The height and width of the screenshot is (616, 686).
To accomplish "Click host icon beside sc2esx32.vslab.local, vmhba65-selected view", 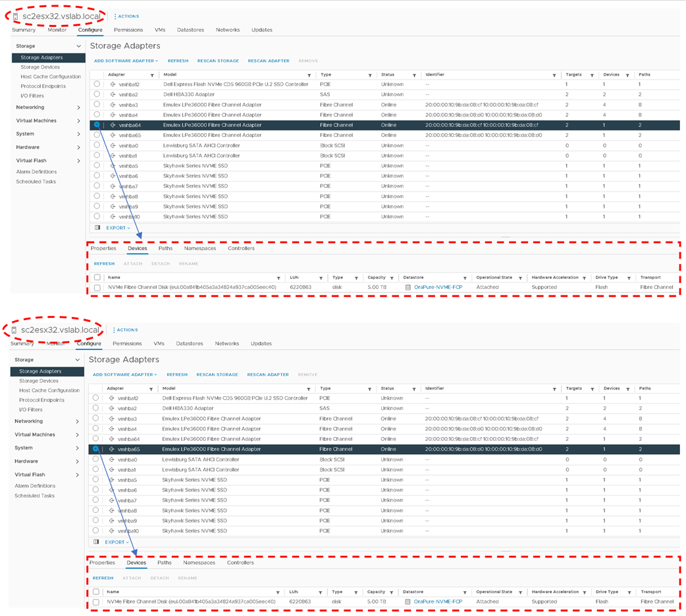I will click(x=14, y=330).
